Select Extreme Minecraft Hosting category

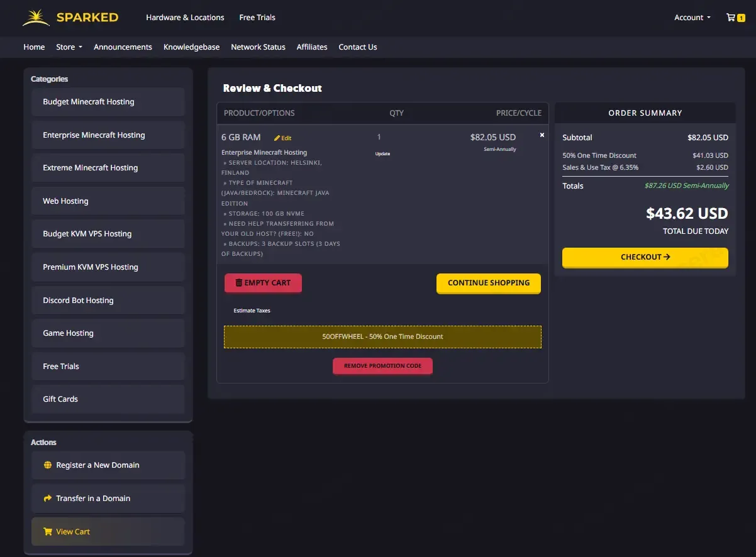pyautogui.click(x=108, y=168)
